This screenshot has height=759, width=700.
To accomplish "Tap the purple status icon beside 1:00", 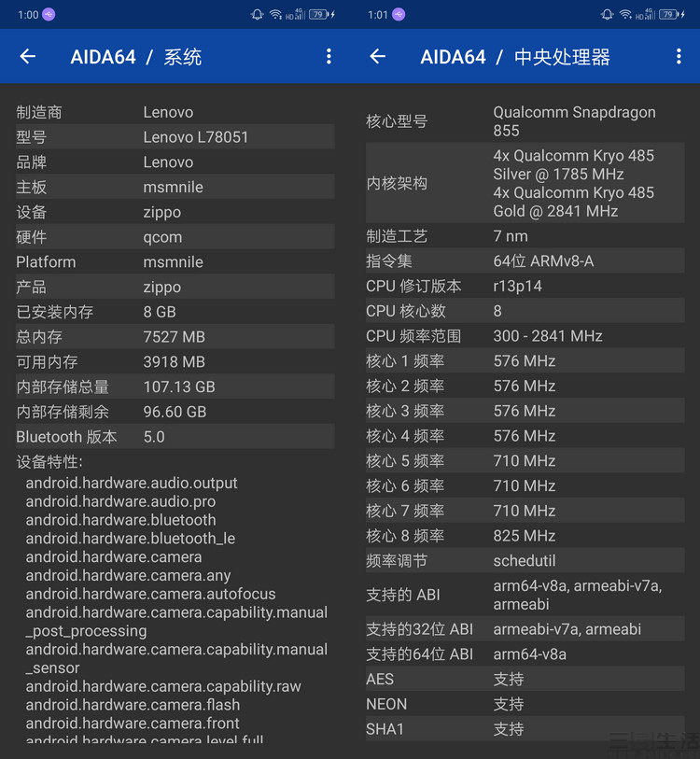I will click(x=49, y=15).
